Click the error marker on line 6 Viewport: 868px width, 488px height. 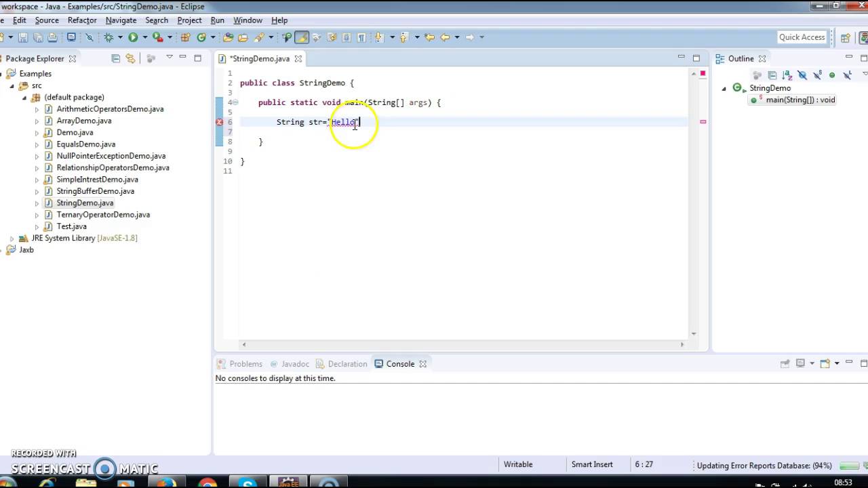(219, 122)
